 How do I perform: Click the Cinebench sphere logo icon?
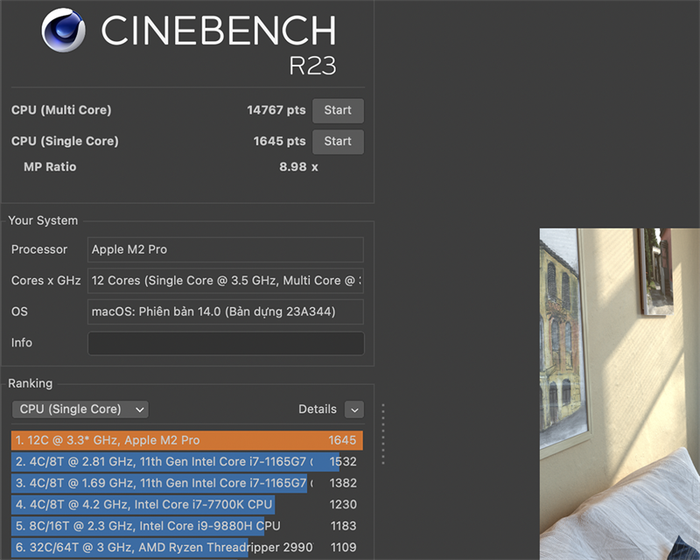pyautogui.click(x=63, y=30)
